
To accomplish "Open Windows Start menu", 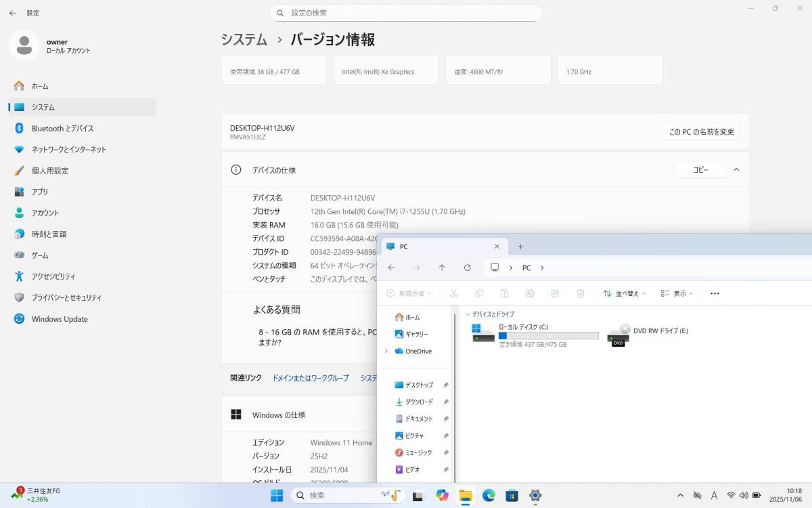I will coord(277,495).
